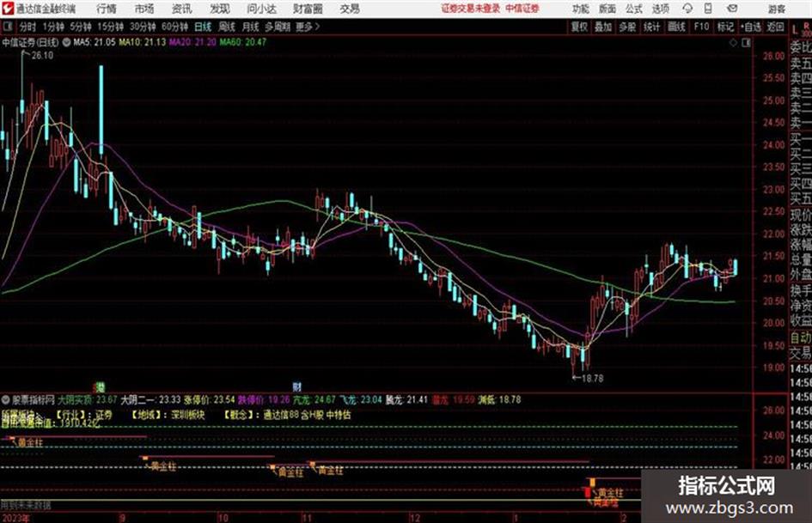Click the 【地域】: 深圳板块 label

(168, 415)
